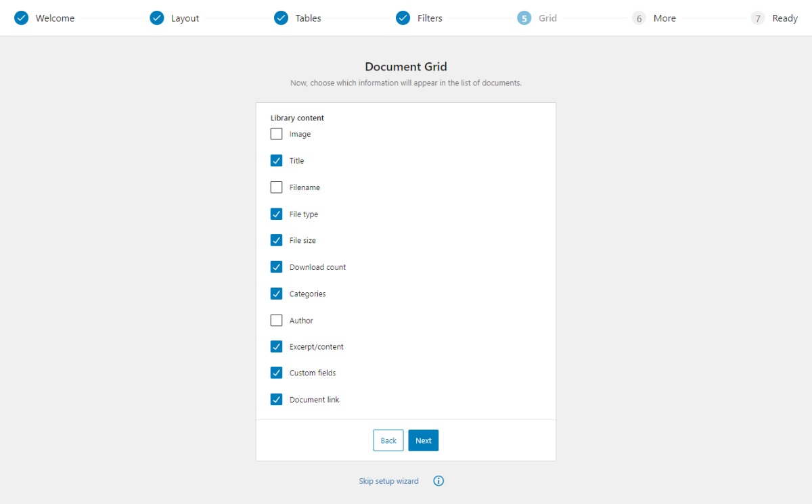The width and height of the screenshot is (812, 504).
Task: Select the Ready step label
Action: [785, 18]
